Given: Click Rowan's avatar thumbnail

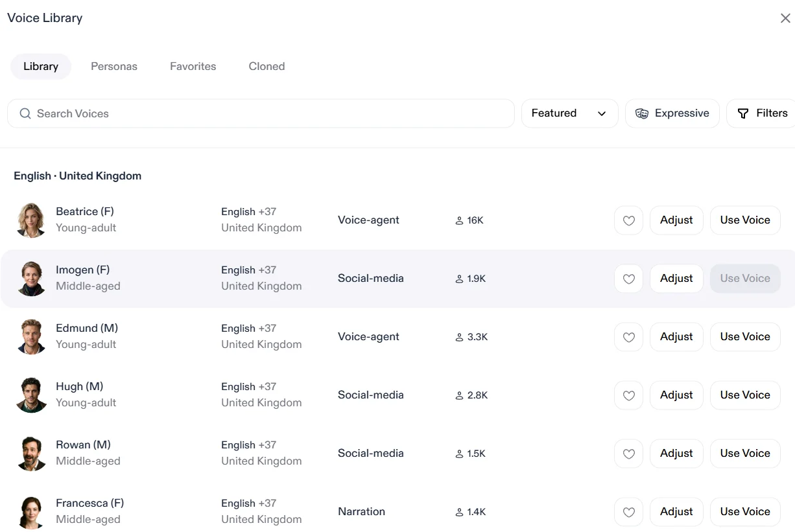Looking at the screenshot, I should click(x=31, y=454).
